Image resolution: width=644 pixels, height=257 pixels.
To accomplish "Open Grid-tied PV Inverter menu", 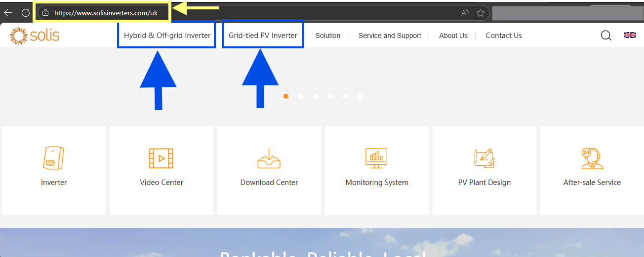I will pyautogui.click(x=263, y=36).
